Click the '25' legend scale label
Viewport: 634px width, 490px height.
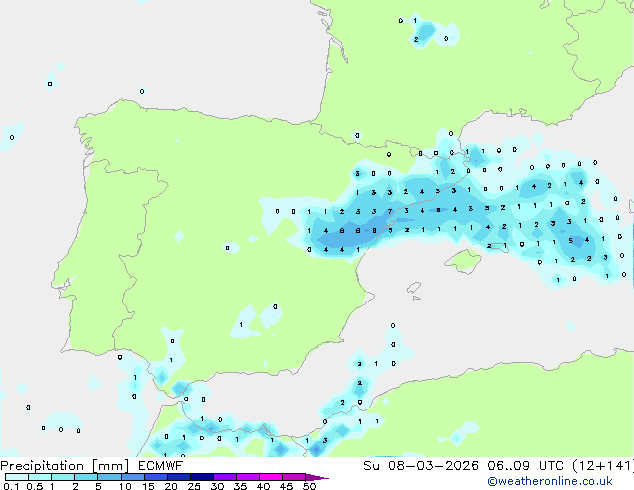point(194,486)
